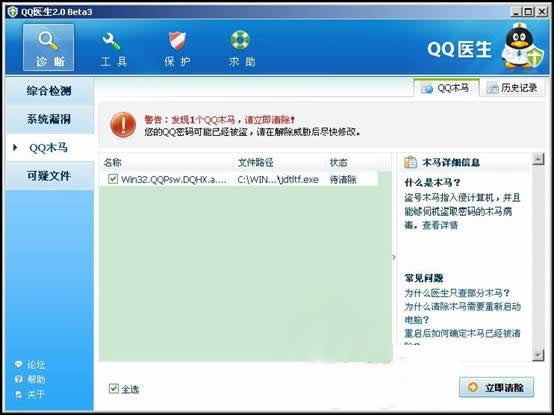Click the red warning exclamation icon
Screen dimensions: 554x415
click(123, 125)
